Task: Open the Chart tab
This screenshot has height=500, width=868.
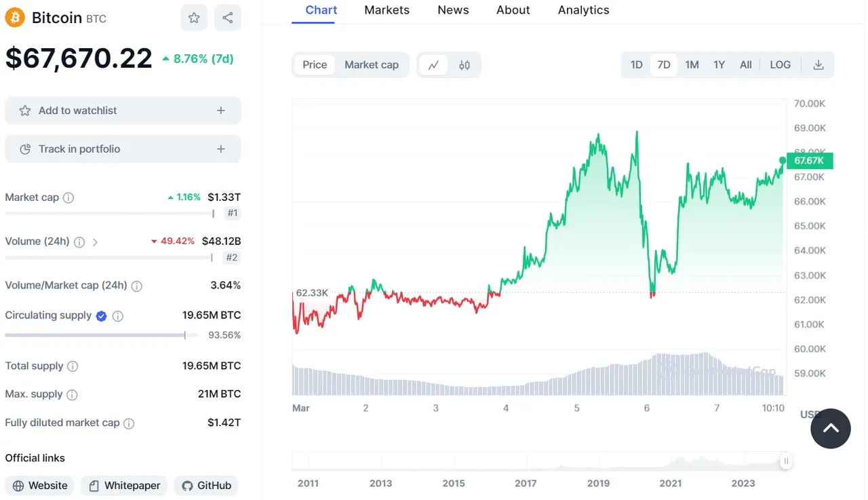Action: pos(321,10)
